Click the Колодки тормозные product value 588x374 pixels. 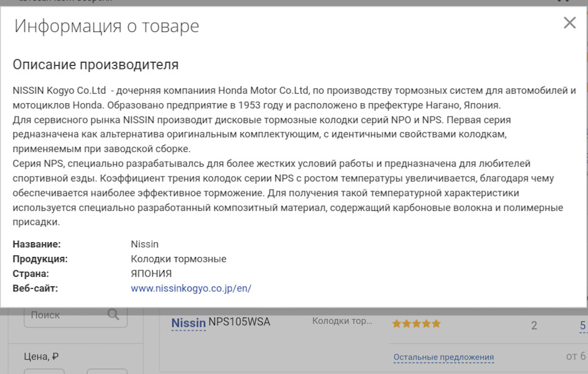[x=178, y=259]
